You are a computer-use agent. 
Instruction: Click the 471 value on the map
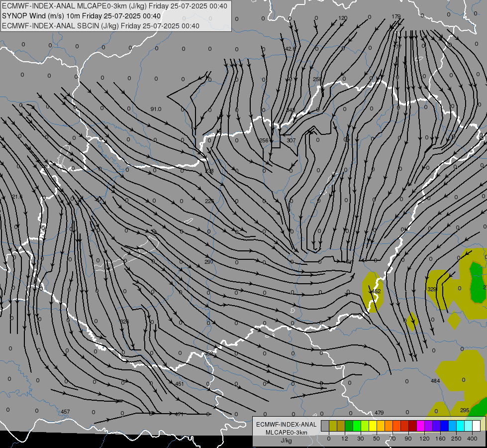(179, 414)
